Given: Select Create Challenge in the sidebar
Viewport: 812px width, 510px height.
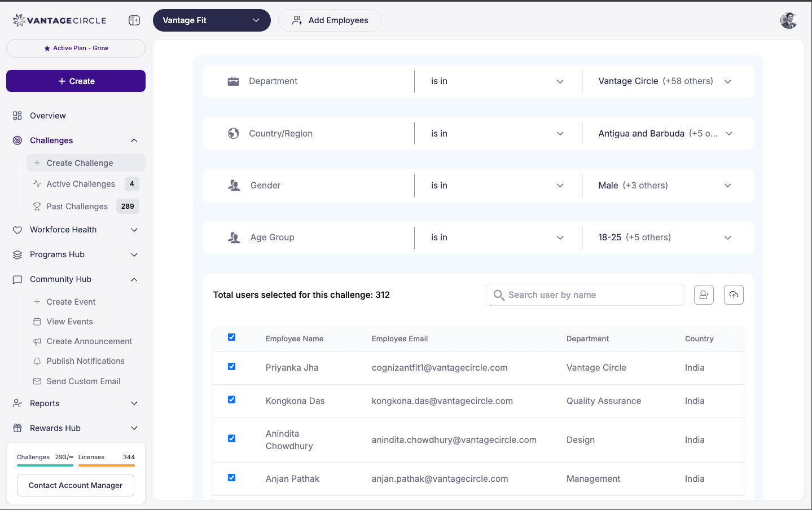Looking at the screenshot, I should (x=86, y=163).
